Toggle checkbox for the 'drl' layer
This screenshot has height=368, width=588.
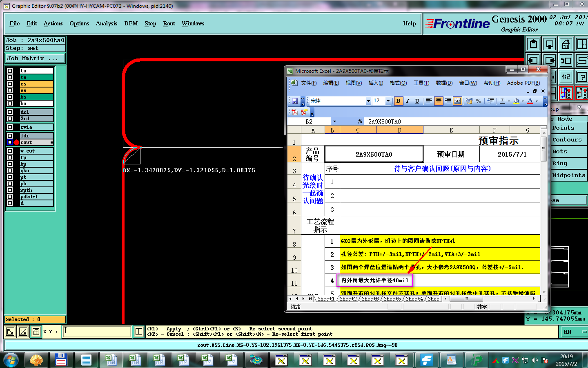(10, 112)
